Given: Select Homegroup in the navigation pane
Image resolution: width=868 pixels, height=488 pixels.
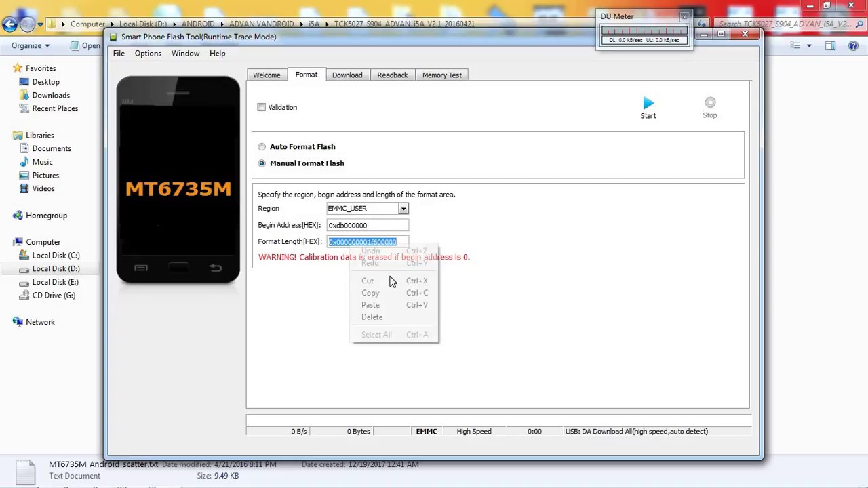Looking at the screenshot, I should pos(46,216).
